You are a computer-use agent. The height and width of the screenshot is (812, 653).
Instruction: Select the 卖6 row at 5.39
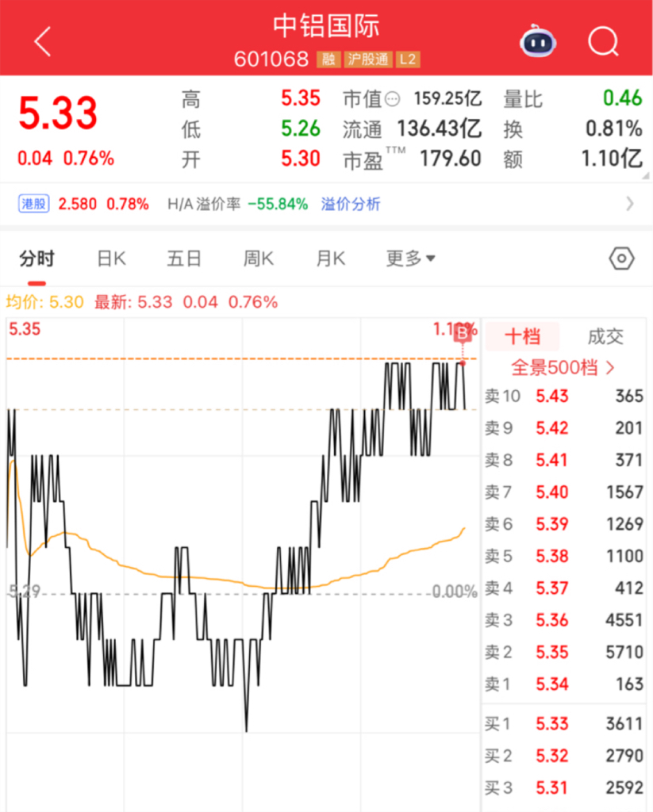[x=564, y=524]
